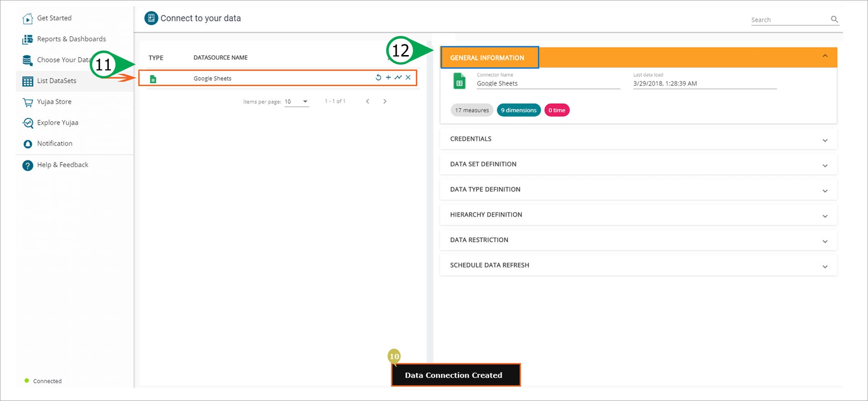
Task: Go to previous page of datasources
Action: (368, 102)
